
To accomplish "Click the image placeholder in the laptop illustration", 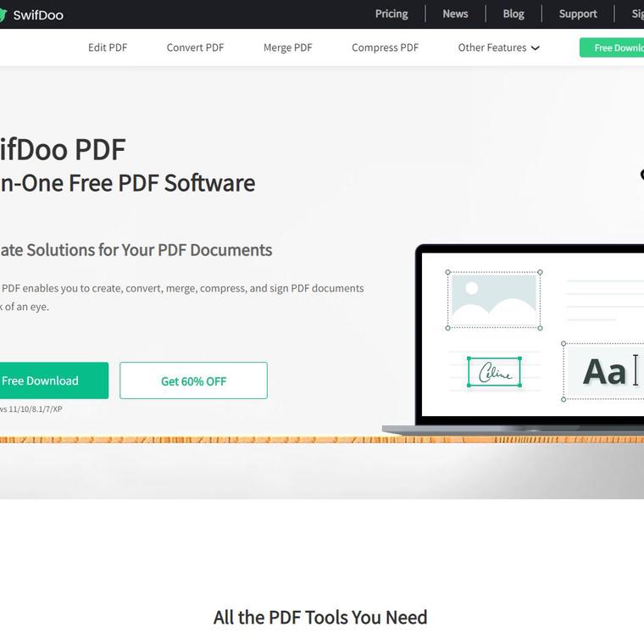I will [x=494, y=300].
